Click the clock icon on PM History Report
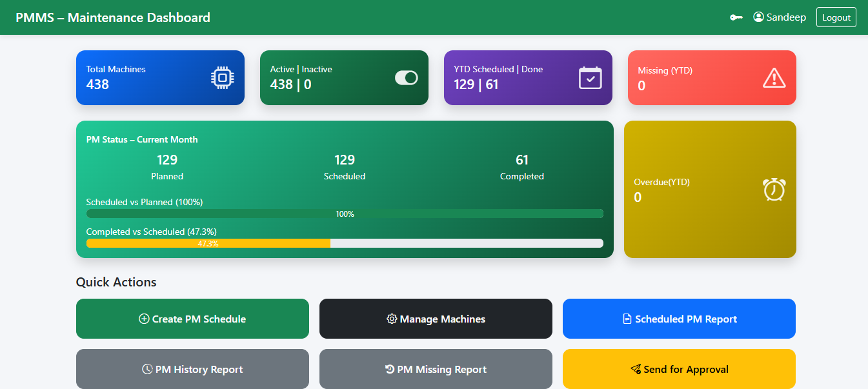Image resolution: width=868 pixels, height=389 pixels. (149, 369)
